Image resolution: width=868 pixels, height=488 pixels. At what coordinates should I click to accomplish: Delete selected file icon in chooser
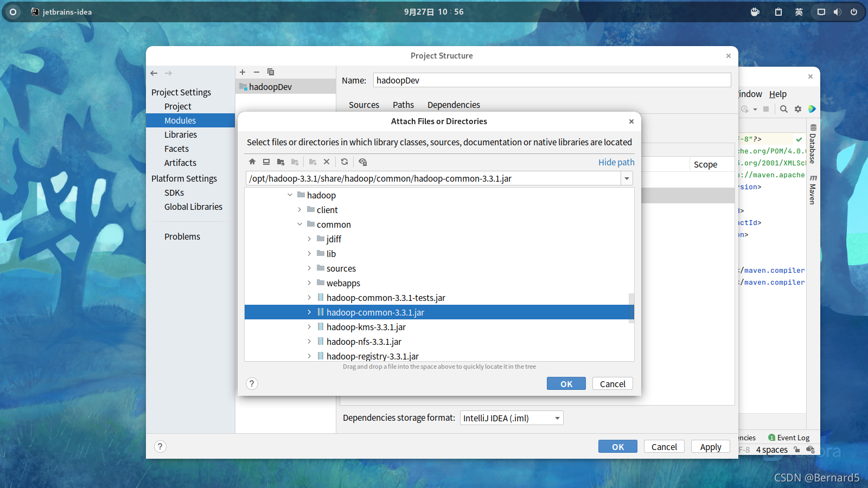327,162
